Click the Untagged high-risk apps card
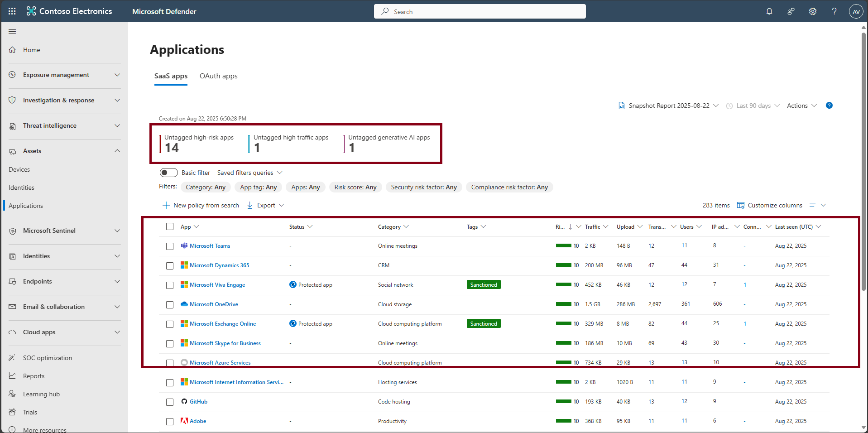Screen dimensions: 868x433 (197, 143)
